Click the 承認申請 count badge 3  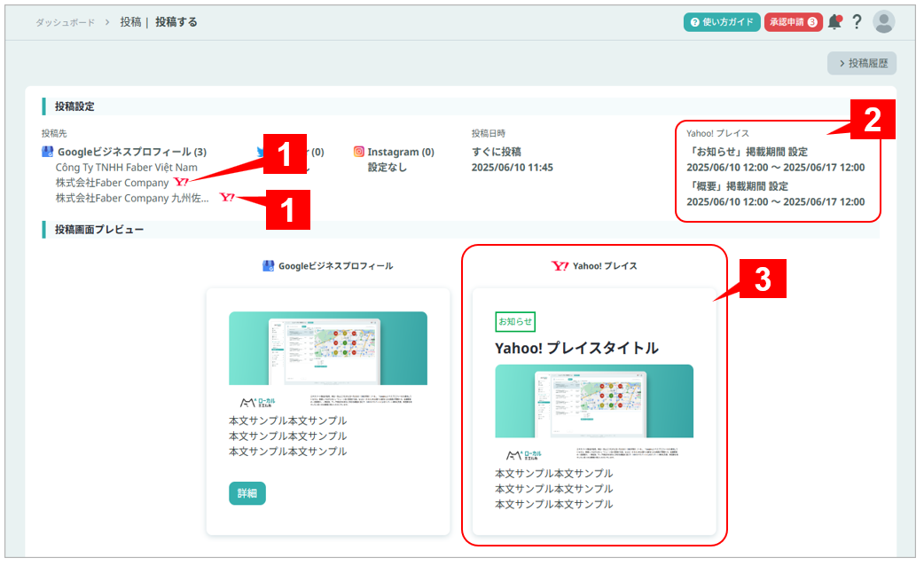coord(812,22)
